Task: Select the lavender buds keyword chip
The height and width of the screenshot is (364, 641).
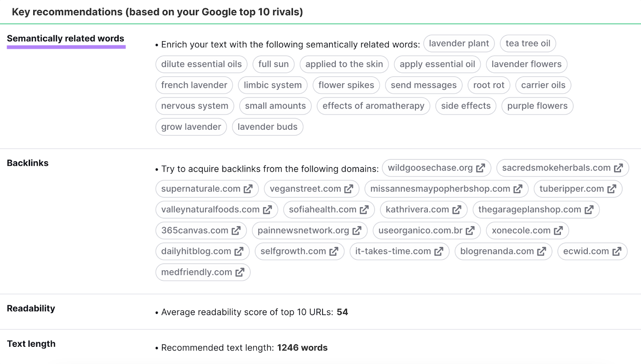Action: [268, 127]
